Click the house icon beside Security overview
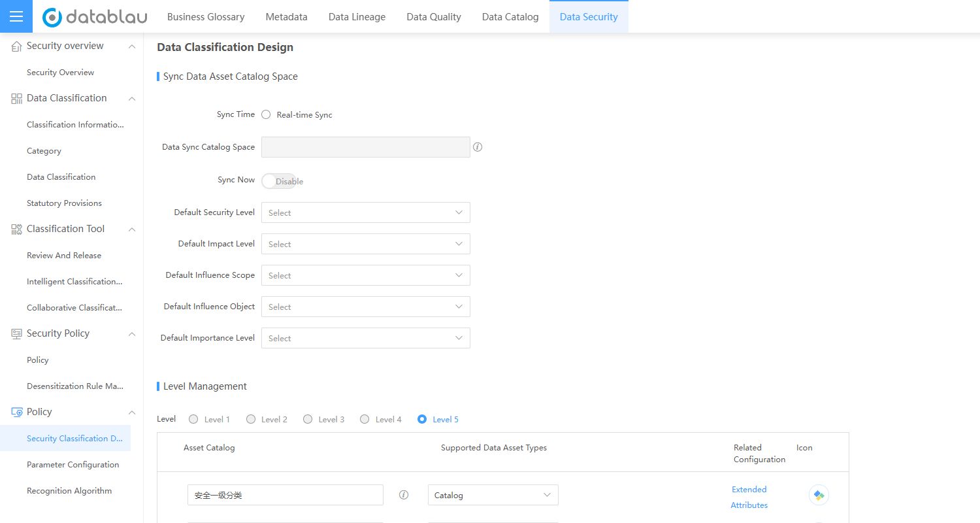The image size is (980, 523). pos(17,46)
